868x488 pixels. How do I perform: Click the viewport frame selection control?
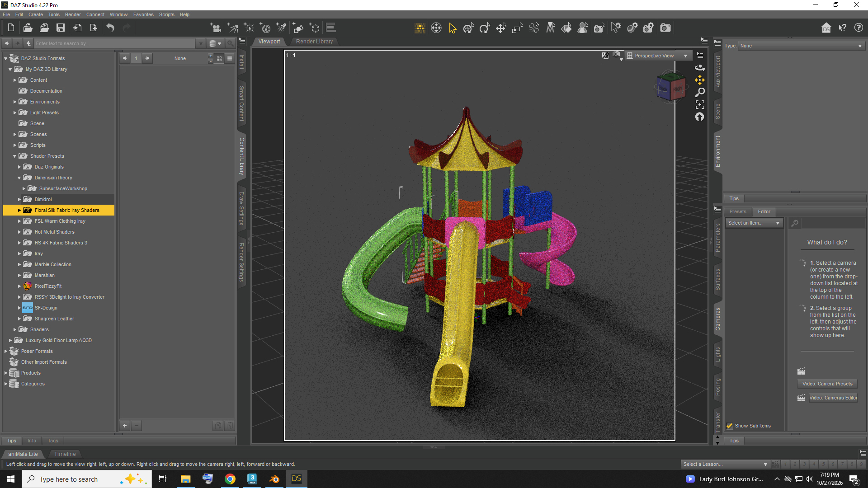pyautogui.click(x=700, y=105)
